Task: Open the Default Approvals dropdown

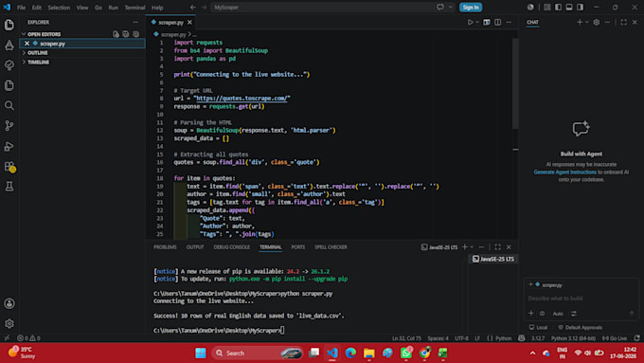Action: [x=580, y=328]
